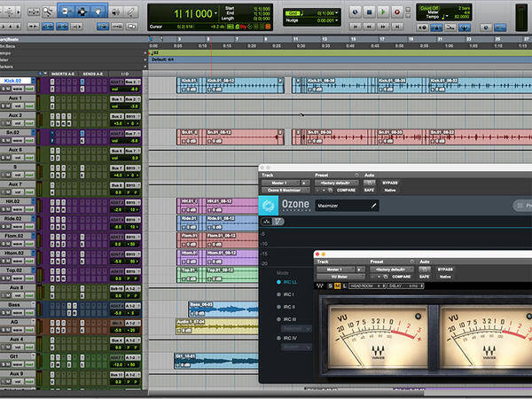Image resolution: width=532 pixels, height=399 pixels.
Task: Select M mode in Waves VU Meter
Action: click(337, 286)
